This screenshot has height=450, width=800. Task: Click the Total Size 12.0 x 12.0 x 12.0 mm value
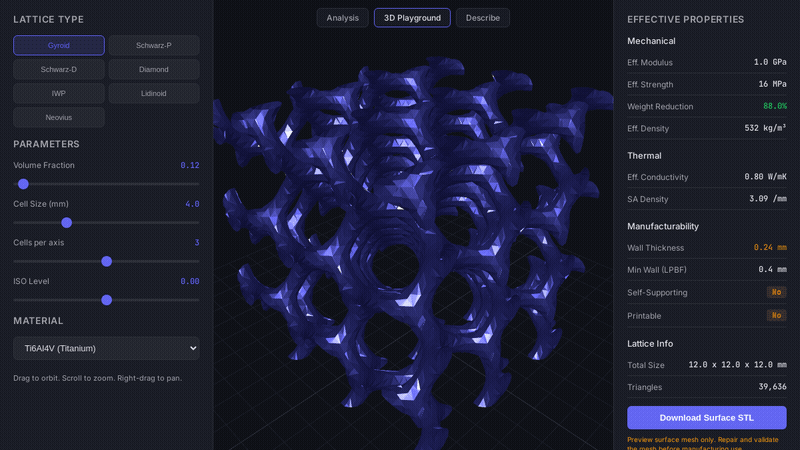[x=737, y=365]
